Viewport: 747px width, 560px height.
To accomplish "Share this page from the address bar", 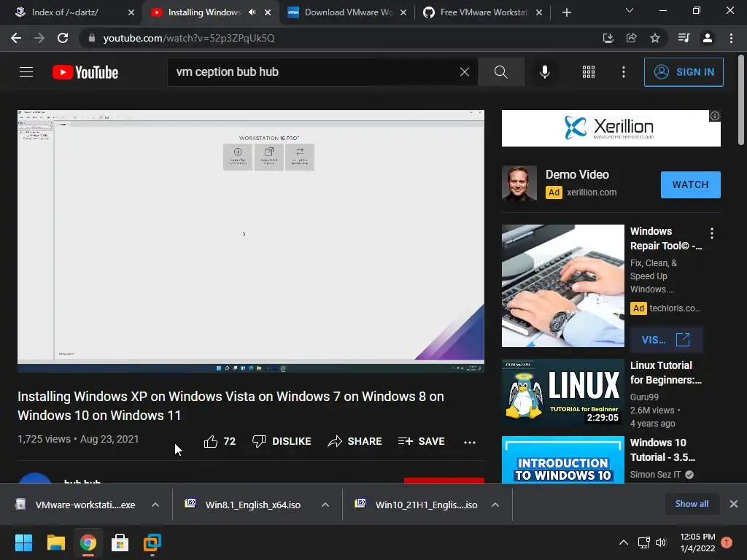I will (x=632, y=38).
